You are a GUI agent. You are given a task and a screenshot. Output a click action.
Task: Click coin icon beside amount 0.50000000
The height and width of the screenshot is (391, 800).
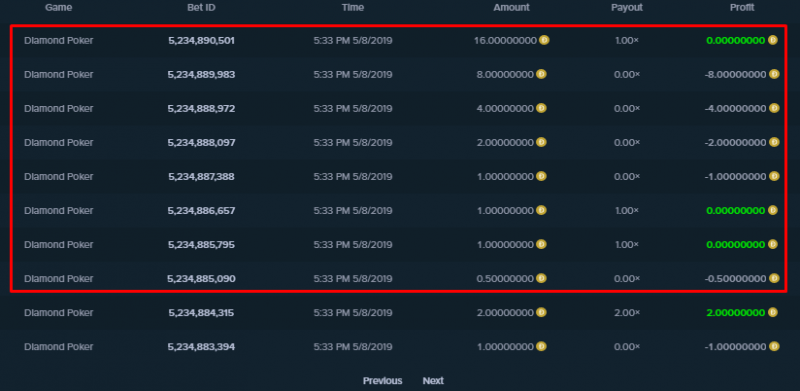coord(541,278)
